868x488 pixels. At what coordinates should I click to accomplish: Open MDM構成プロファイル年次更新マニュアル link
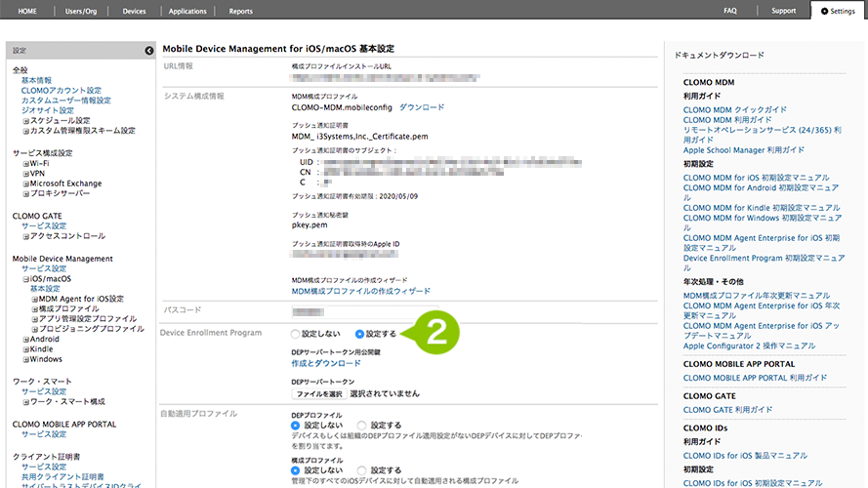[756, 296]
